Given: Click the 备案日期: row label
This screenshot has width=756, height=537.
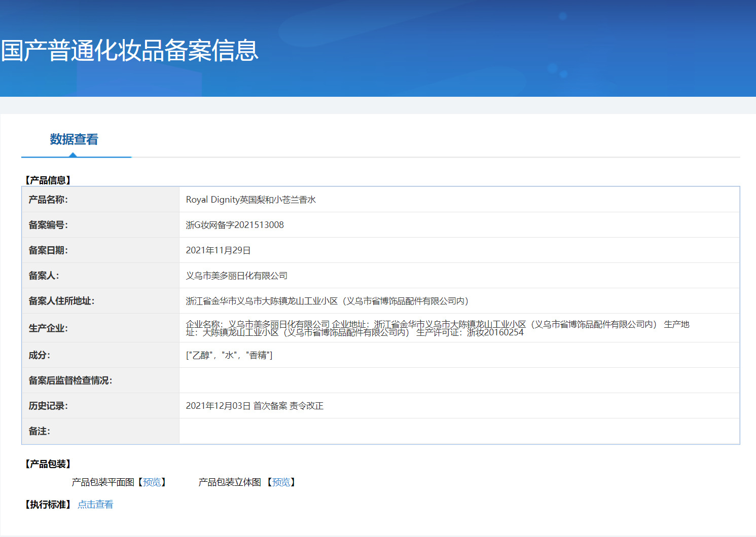Looking at the screenshot, I should (48, 250).
